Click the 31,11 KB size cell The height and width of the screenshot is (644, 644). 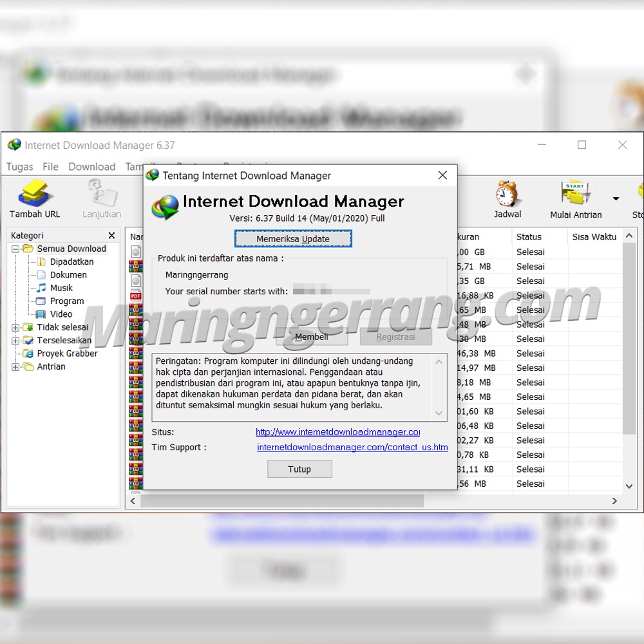point(476,469)
